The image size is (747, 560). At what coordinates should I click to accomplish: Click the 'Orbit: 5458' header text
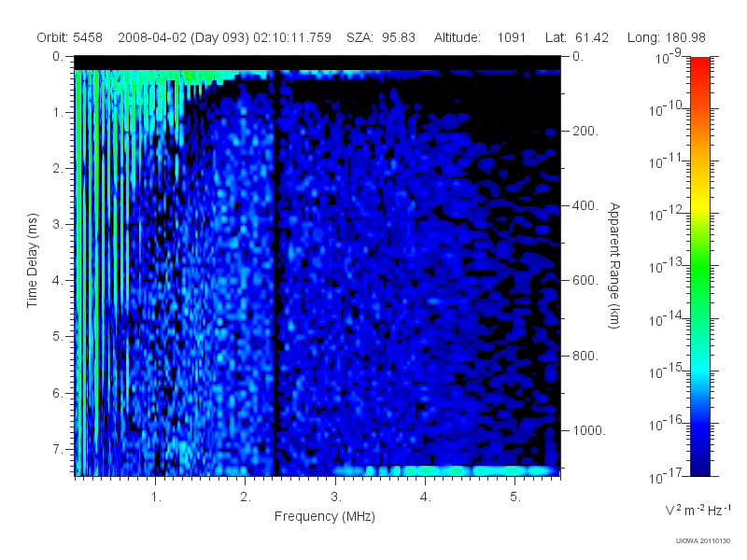69,37
